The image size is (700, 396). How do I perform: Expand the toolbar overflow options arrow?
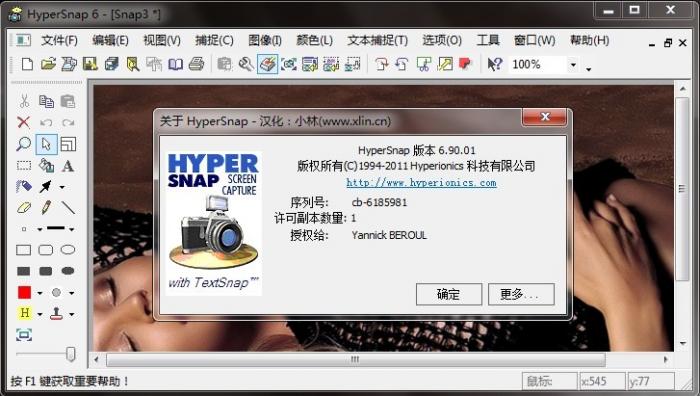click(x=588, y=69)
